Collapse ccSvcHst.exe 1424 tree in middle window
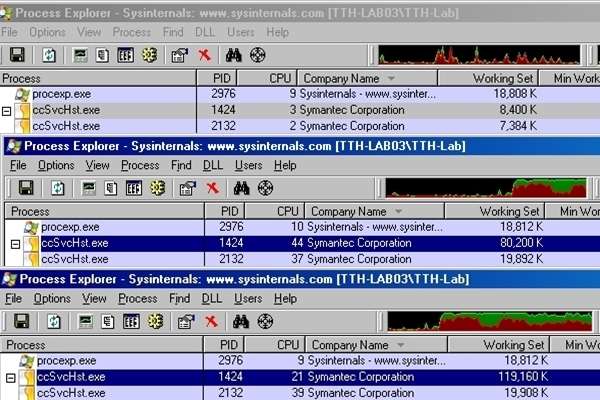The width and height of the screenshot is (600, 400). (x=15, y=244)
